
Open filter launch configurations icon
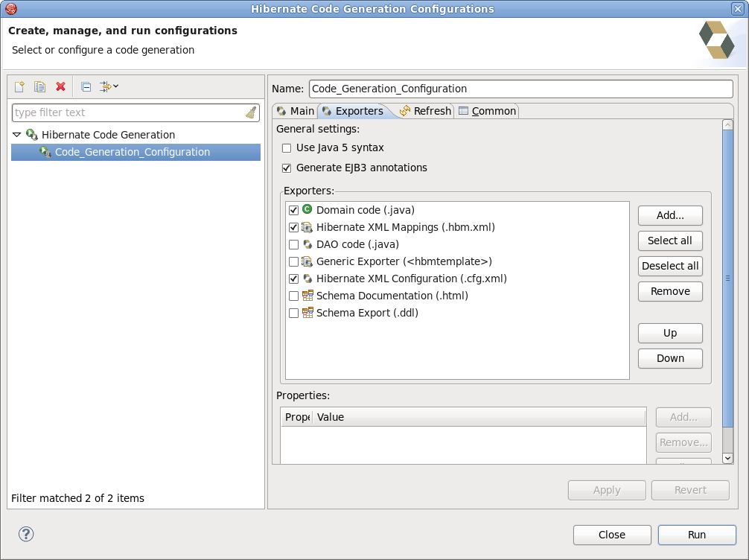pyautogui.click(x=106, y=86)
